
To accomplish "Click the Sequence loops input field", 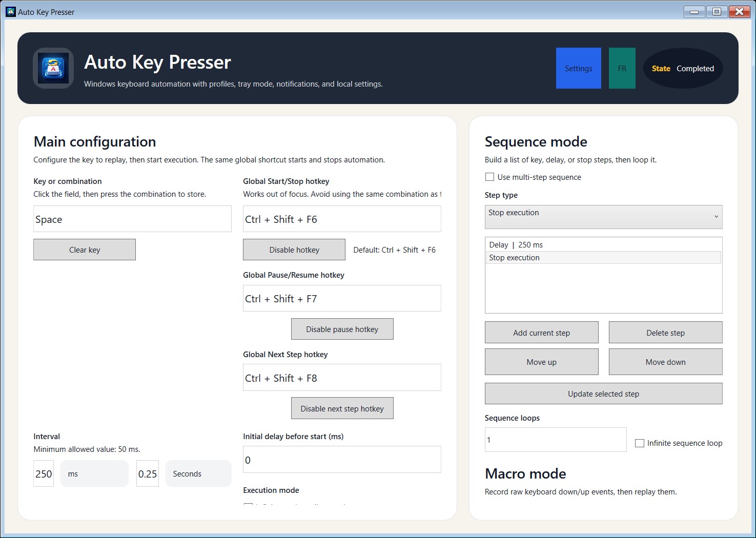I will click(556, 440).
